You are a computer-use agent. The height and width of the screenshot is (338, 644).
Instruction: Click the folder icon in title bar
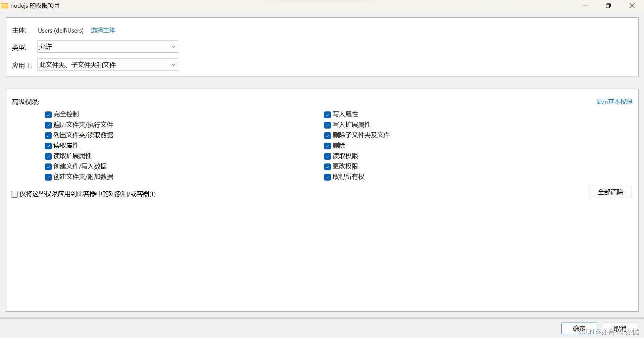tap(5, 6)
